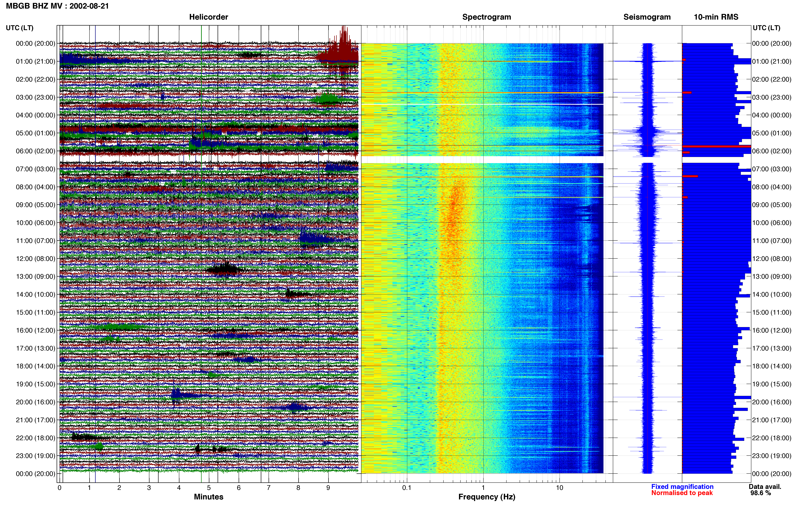
Task: Click Minutes axis tick label 6
Action: coord(239,487)
